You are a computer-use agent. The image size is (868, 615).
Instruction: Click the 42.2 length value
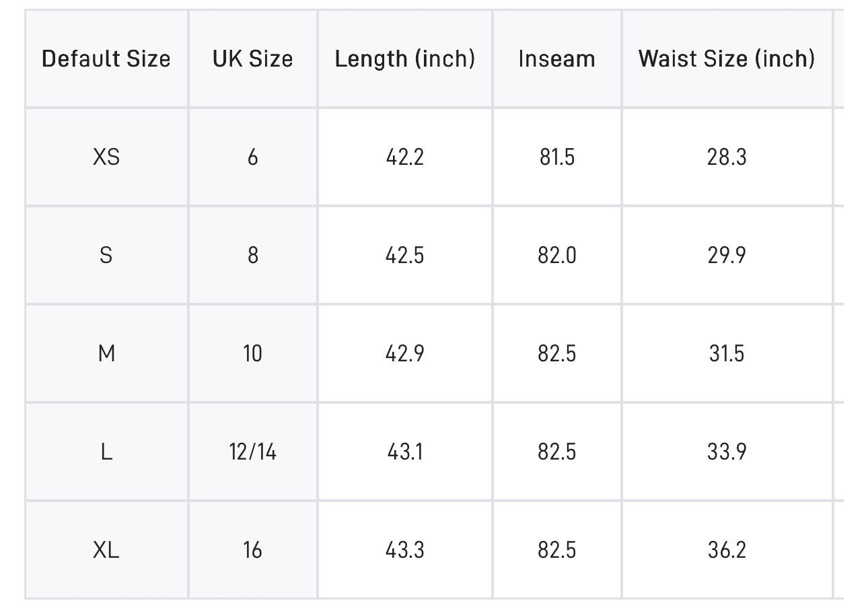pyautogui.click(x=405, y=157)
